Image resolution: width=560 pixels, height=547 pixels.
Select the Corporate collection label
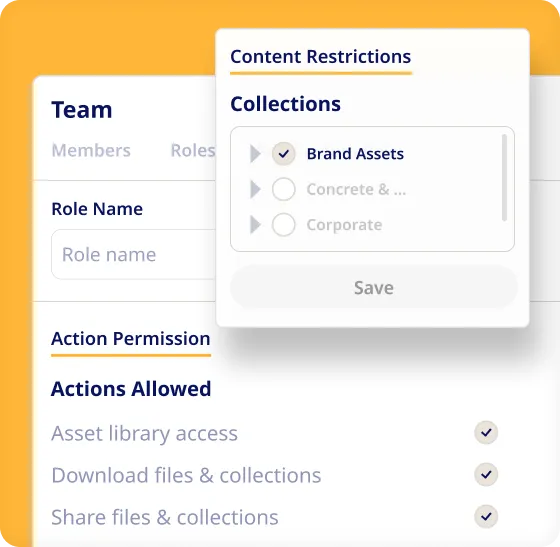click(344, 225)
